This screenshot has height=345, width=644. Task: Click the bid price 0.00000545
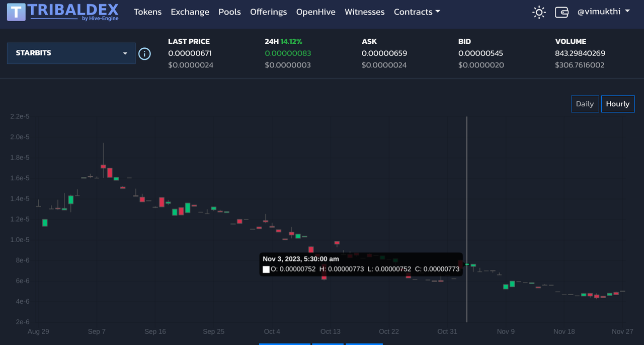coord(480,53)
